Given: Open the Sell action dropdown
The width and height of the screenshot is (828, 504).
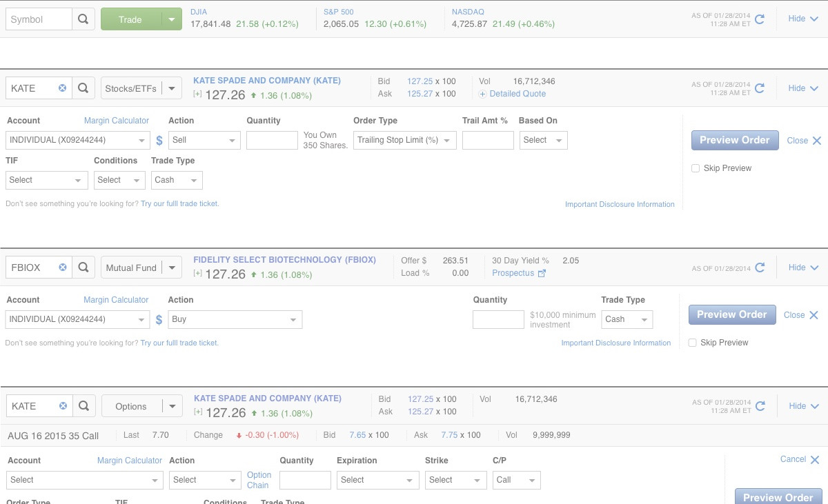Looking at the screenshot, I should 204,140.
